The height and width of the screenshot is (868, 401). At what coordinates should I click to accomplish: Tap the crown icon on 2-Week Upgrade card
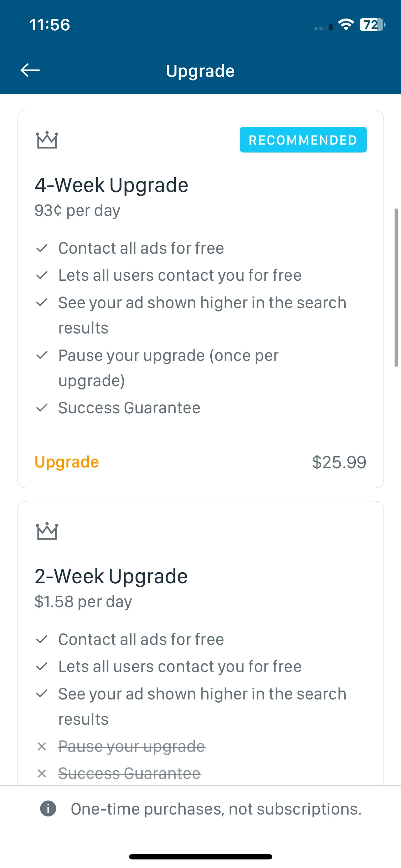(47, 531)
